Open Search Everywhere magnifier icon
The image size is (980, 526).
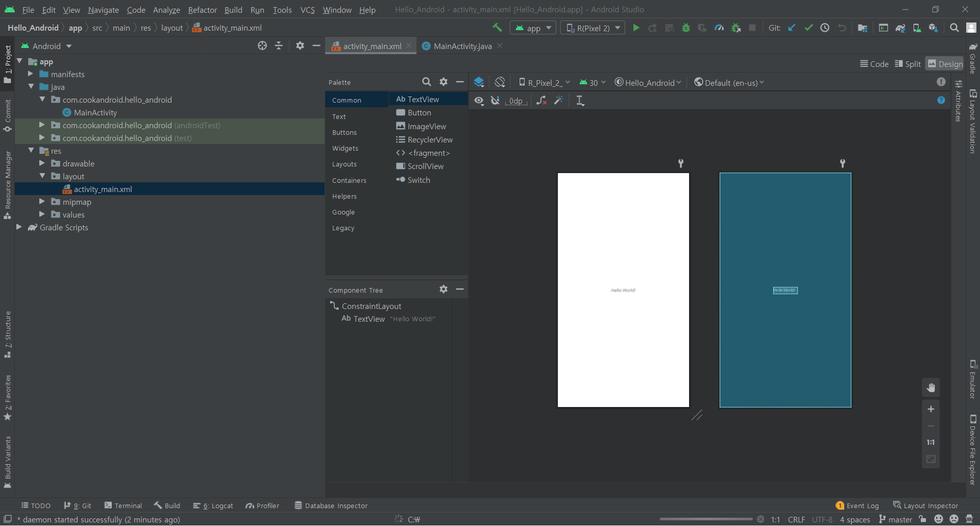954,28
